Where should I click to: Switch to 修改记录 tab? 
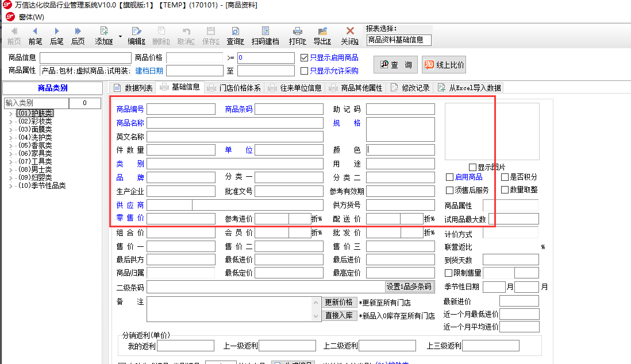point(410,88)
